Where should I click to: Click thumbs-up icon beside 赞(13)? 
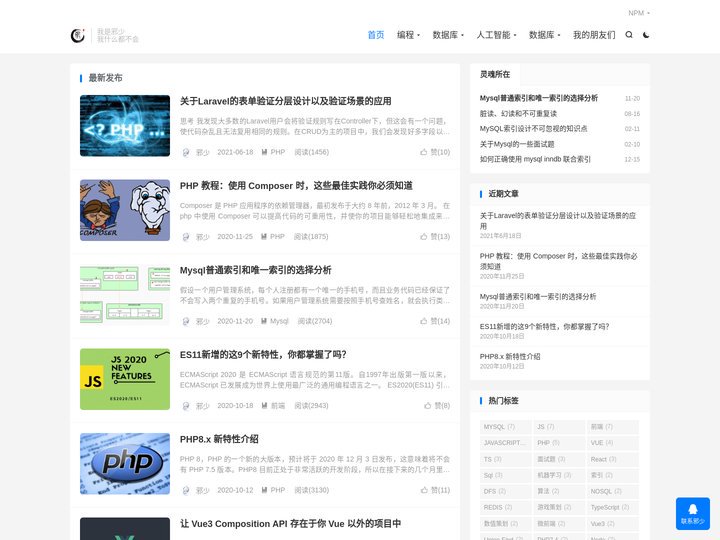(423, 236)
